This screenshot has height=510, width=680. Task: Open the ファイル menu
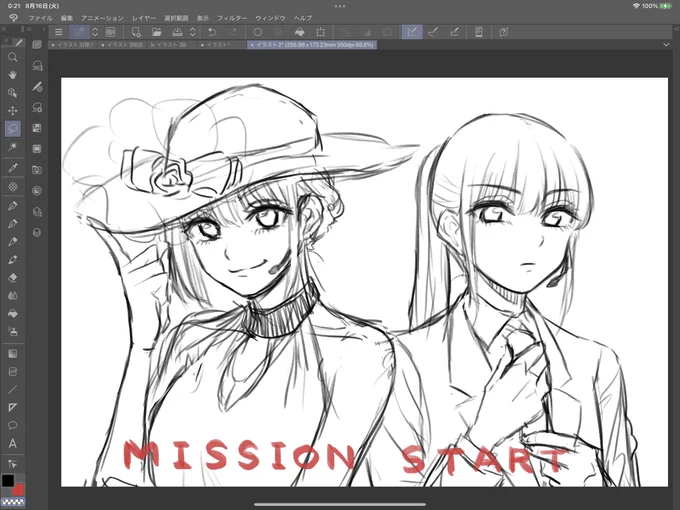click(40, 18)
